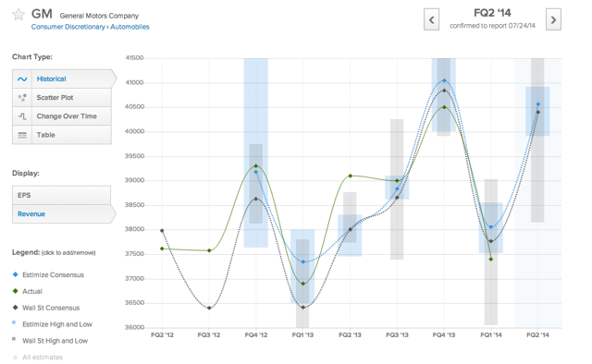Click the FQ3 '12 axis label
This screenshot has width=592, height=364.
tap(209, 335)
